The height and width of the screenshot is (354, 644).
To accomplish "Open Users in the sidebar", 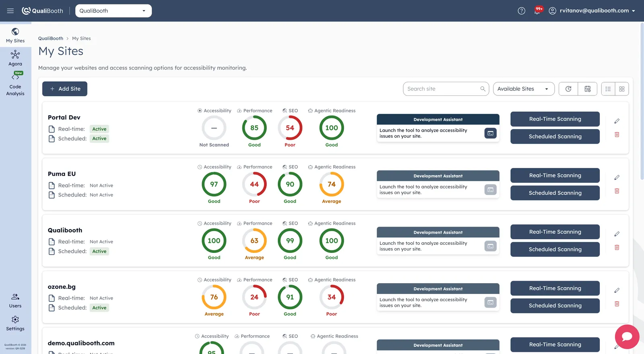I will 15,300.
